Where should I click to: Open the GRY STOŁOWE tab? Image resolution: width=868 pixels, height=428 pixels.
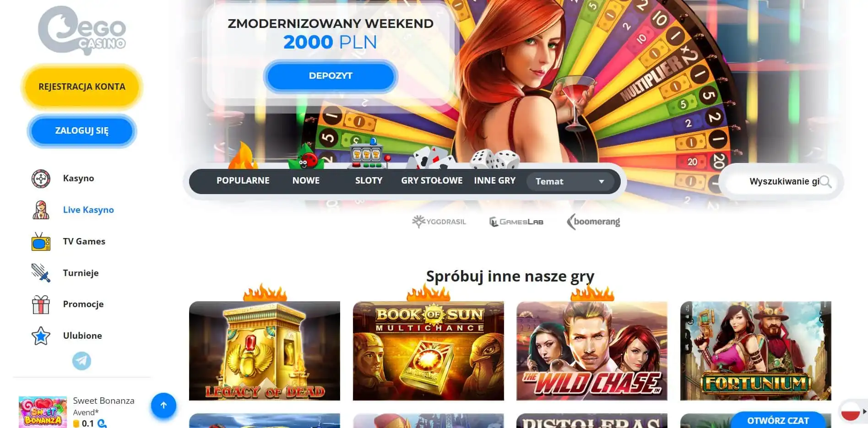[432, 181]
